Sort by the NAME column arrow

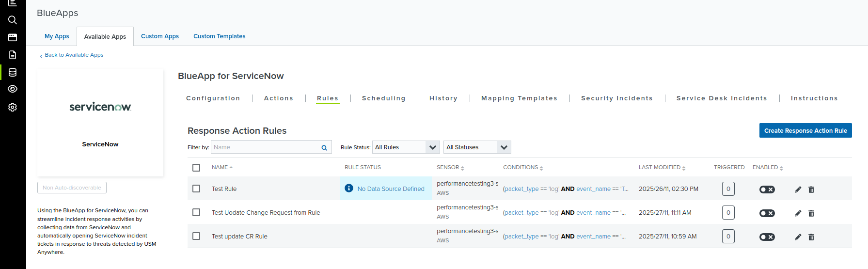pos(231,167)
